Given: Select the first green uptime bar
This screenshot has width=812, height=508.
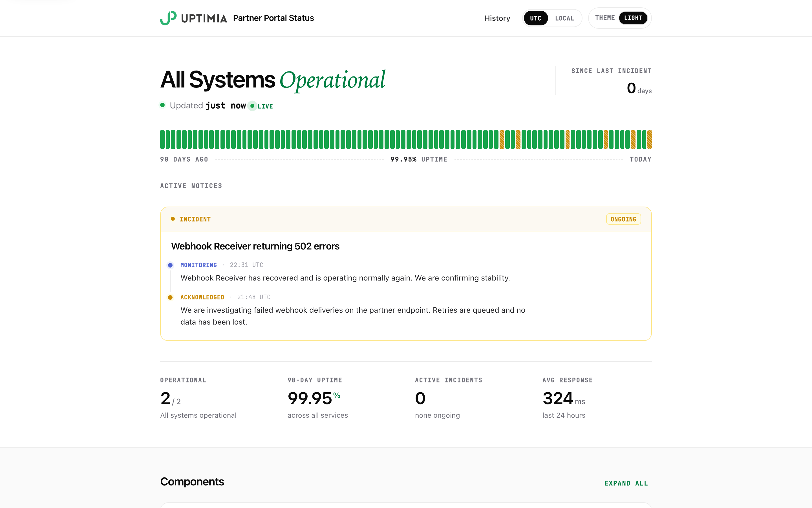Looking at the screenshot, I should pyautogui.click(x=162, y=139).
